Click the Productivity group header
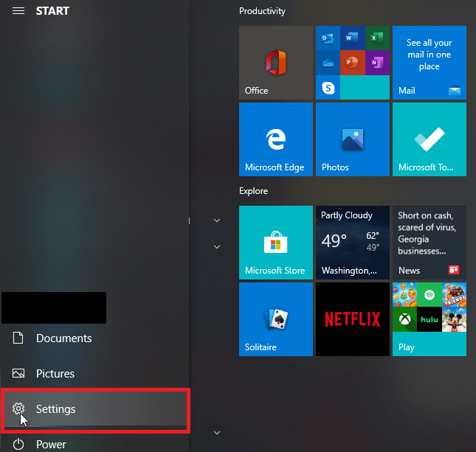Screen dimensions: 476x452 (262, 11)
